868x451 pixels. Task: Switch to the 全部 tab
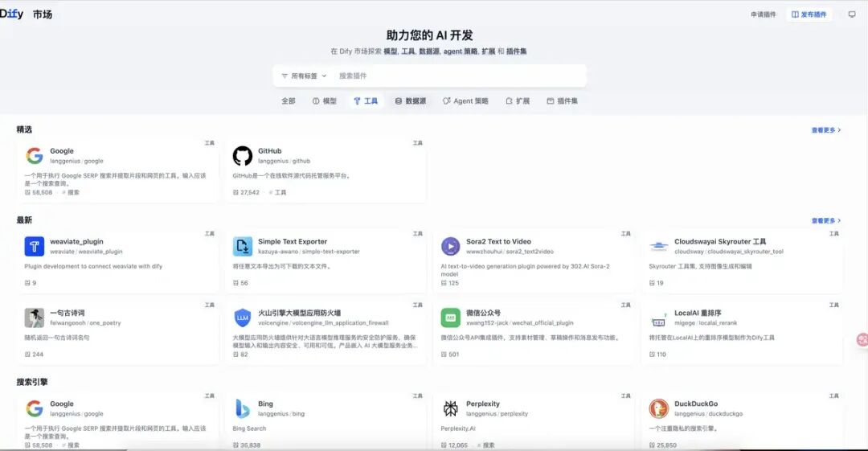tap(289, 100)
